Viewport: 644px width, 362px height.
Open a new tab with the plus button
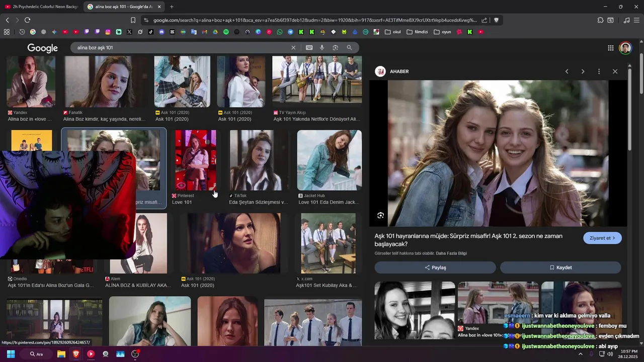pyautogui.click(x=172, y=7)
